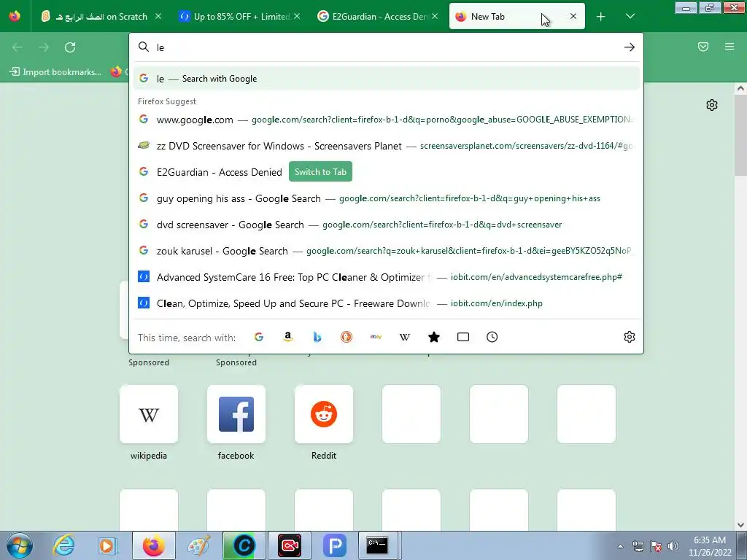Launch Internet Explorer from taskbar
The height and width of the screenshot is (560, 747).
coord(64,545)
